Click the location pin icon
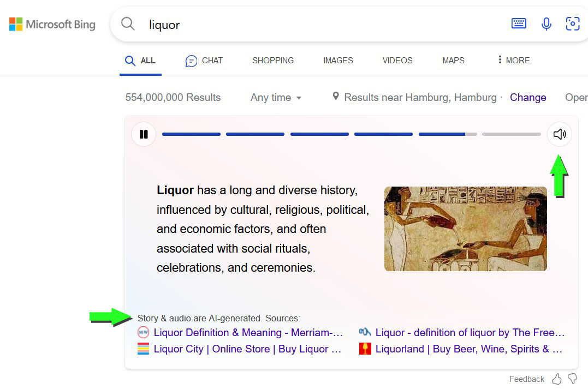The width and height of the screenshot is (588, 389). [x=336, y=97]
